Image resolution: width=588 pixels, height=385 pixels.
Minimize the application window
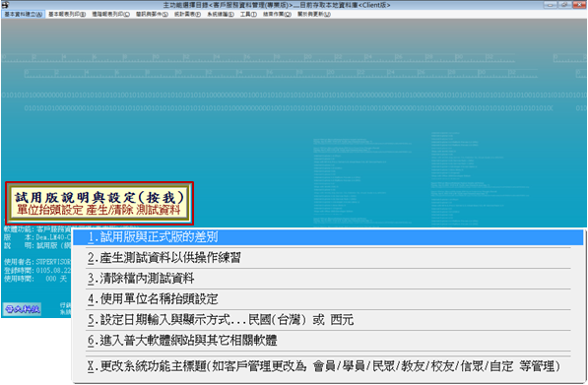coord(551,5)
